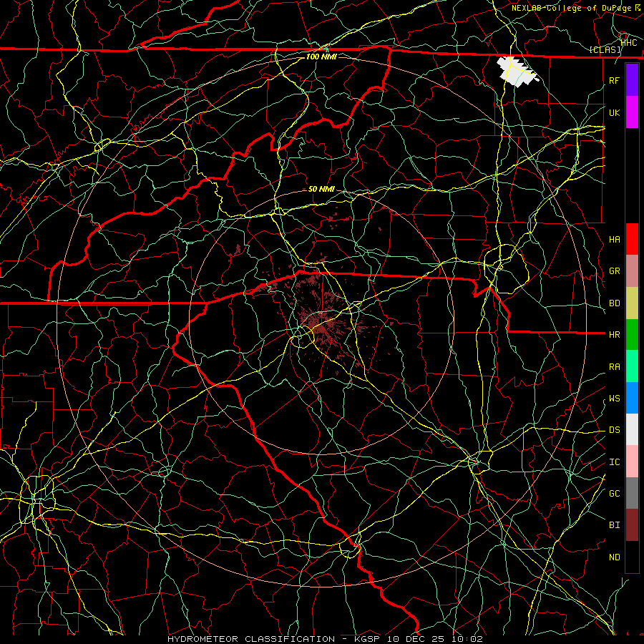The height and width of the screenshot is (644, 644).
Task: Click the UK legend label
Action: (x=615, y=112)
